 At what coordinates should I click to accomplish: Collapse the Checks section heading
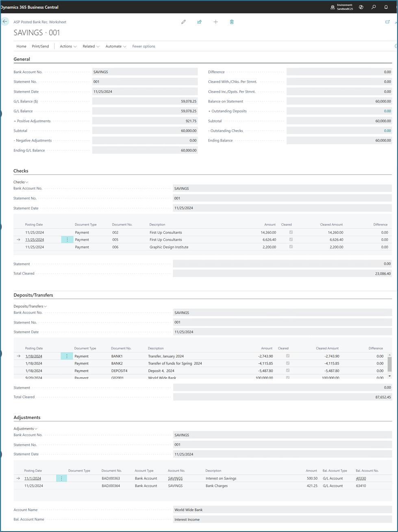[21, 171]
